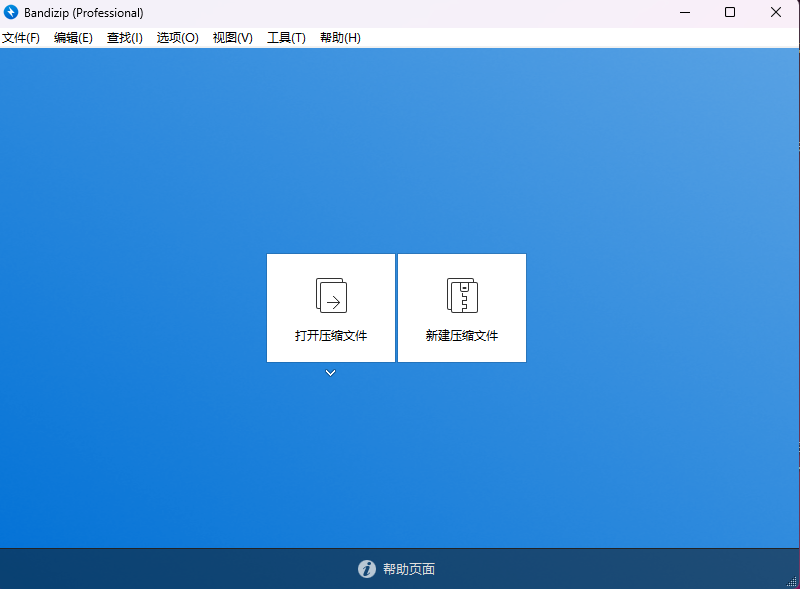Open the 选项(O) menu
Screen dimensions: 800x589
point(176,37)
